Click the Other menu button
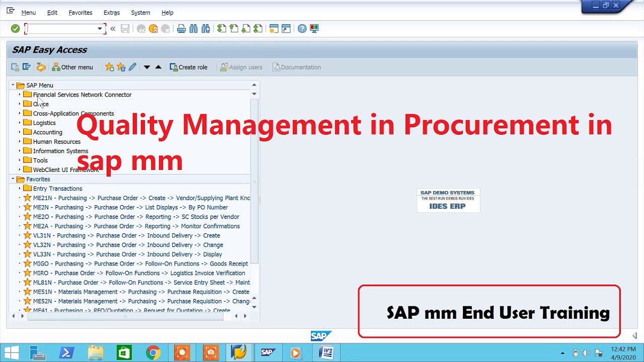The width and height of the screenshot is (644, 362). (x=72, y=67)
